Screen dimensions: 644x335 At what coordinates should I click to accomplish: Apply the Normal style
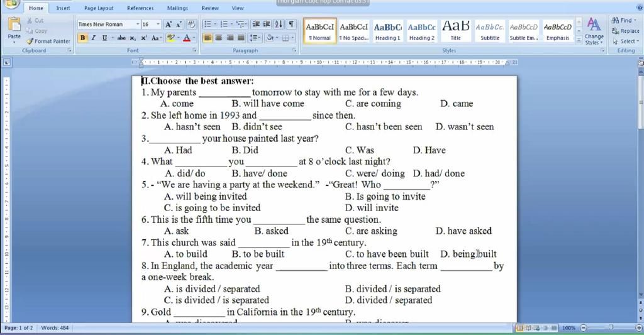(320, 31)
